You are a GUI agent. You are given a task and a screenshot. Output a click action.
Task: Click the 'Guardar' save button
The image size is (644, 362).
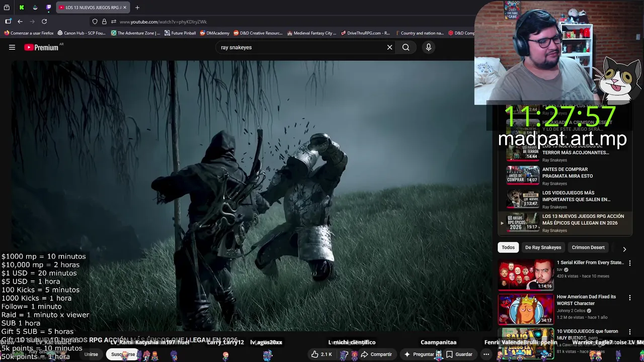pos(459,354)
